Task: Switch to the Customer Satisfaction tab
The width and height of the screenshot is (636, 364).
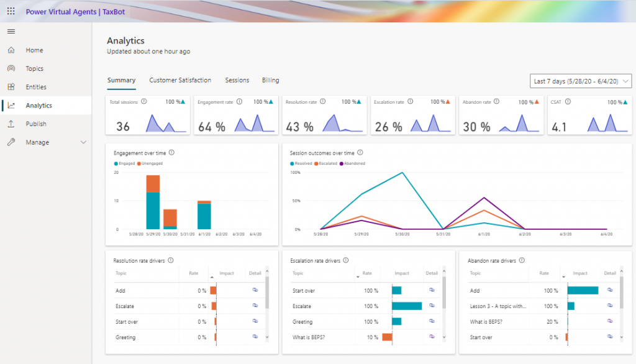Action: point(180,80)
